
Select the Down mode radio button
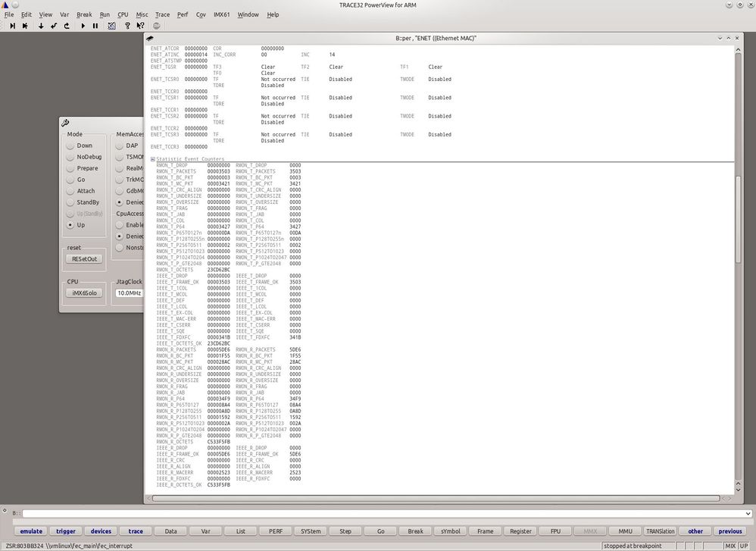point(70,146)
